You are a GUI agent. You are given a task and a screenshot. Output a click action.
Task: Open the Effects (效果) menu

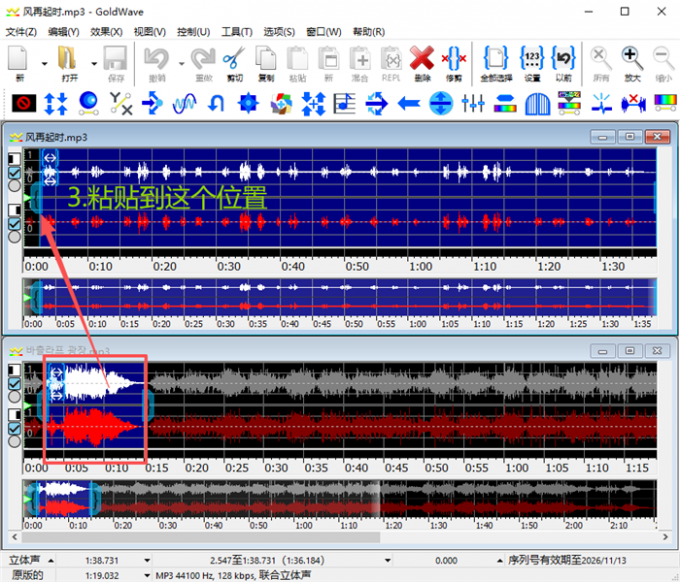tap(105, 32)
